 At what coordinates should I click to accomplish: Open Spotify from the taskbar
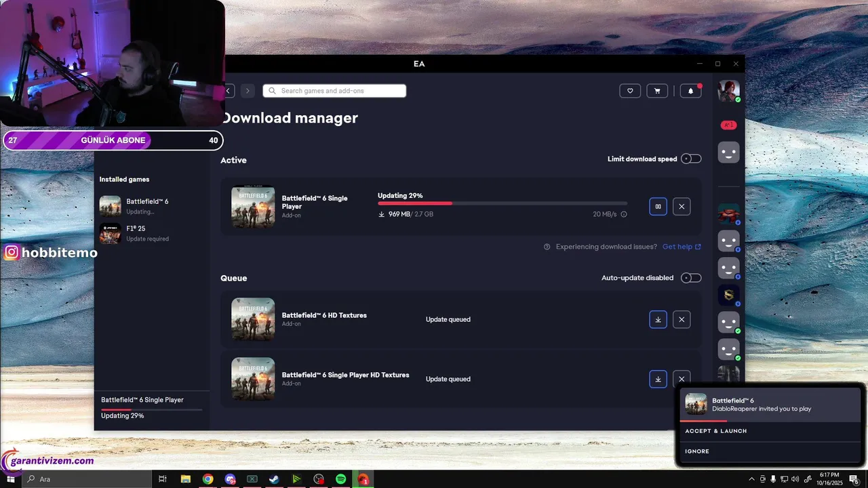point(341,479)
